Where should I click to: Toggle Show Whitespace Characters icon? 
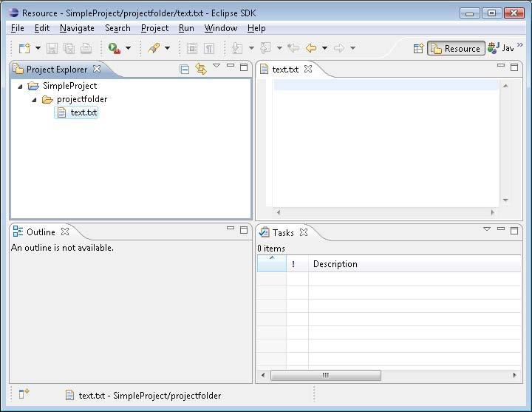click(x=209, y=48)
